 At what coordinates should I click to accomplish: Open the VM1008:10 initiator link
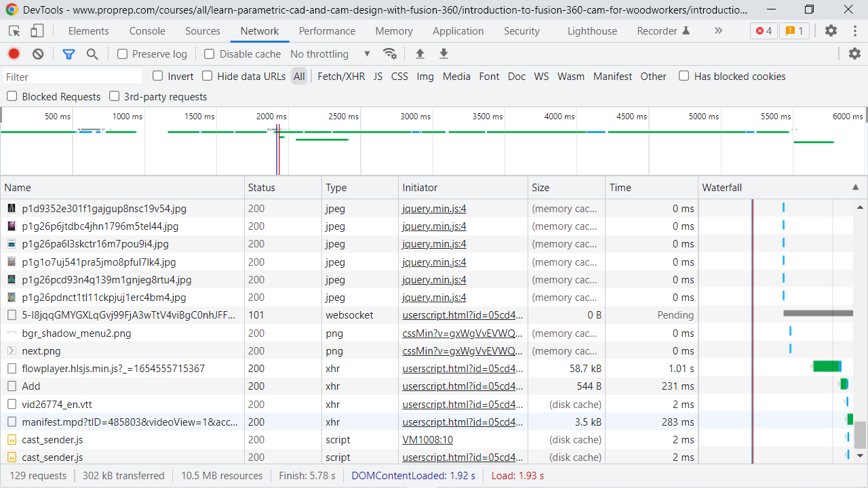tap(427, 440)
